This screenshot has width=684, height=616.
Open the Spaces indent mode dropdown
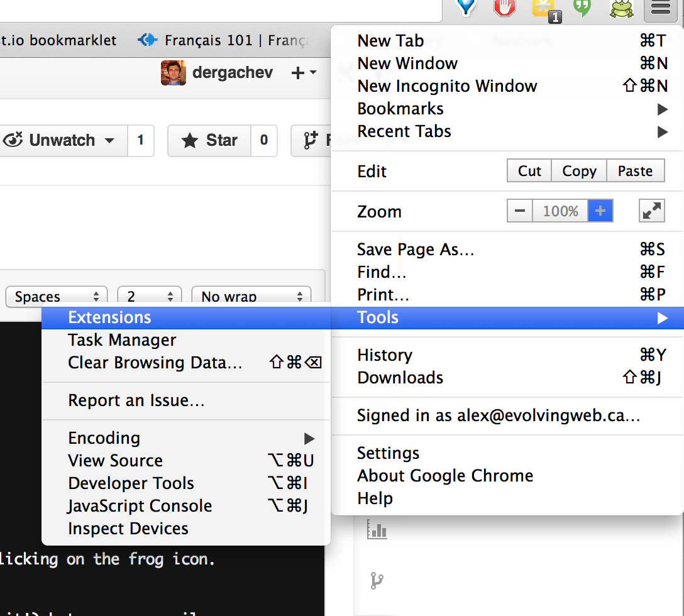[x=57, y=297]
